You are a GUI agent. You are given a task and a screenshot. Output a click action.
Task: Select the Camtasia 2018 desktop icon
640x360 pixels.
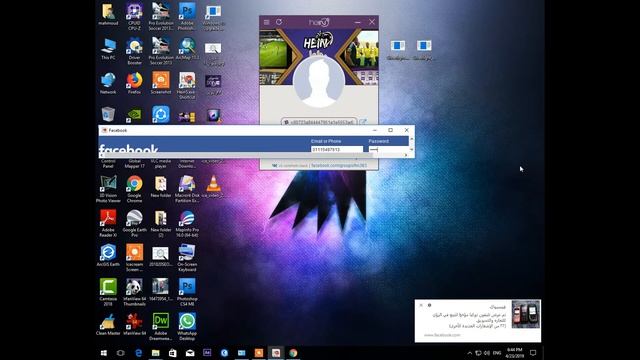tap(108, 292)
